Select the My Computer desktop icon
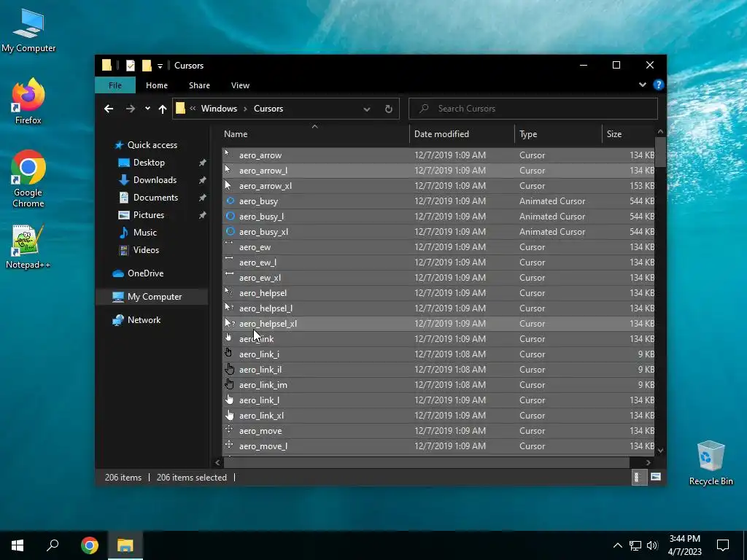Viewport: 747px width, 560px height. coord(28,31)
